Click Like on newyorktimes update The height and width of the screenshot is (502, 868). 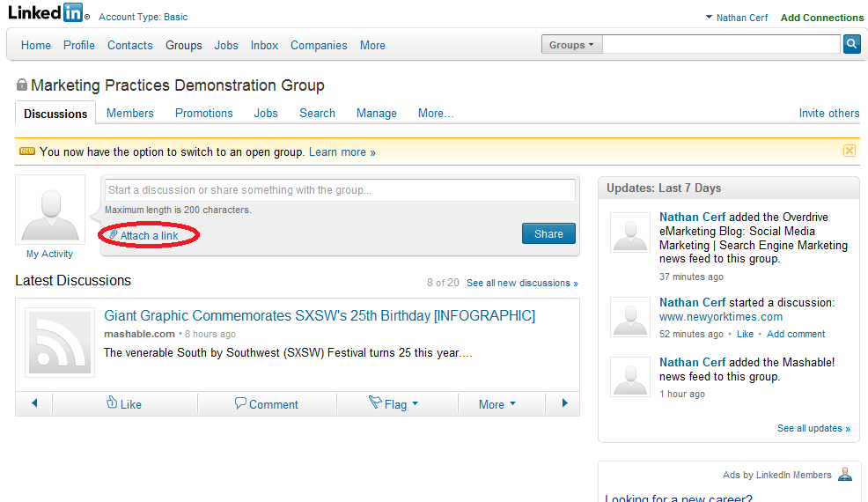(x=745, y=334)
